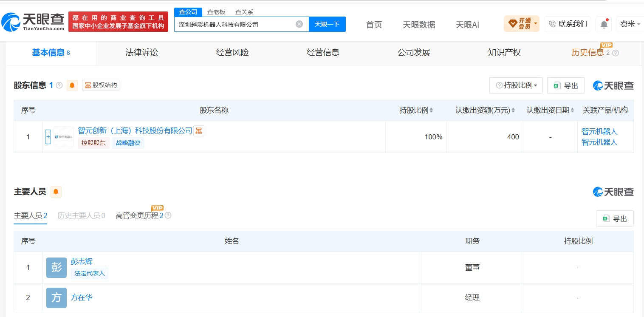Image resolution: width=644 pixels, height=317 pixels.
Task: Open 智元创新（上海）科技股份有限公司 link
Action: pyautogui.click(x=135, y=131)
